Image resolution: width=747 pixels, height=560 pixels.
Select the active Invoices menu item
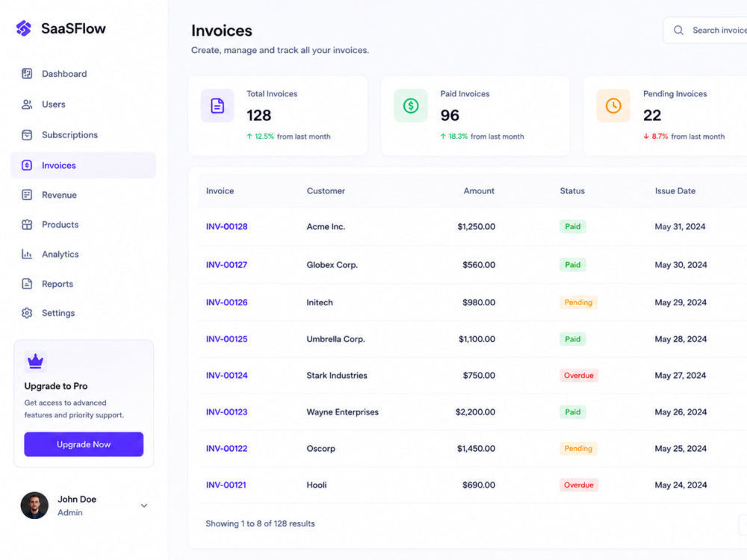tap(84, 165)
